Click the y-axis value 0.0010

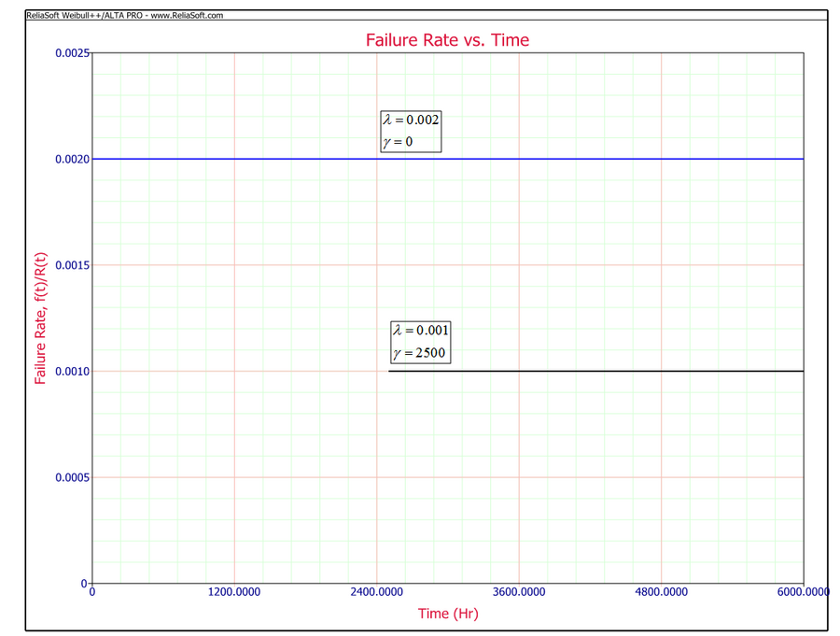72,372
